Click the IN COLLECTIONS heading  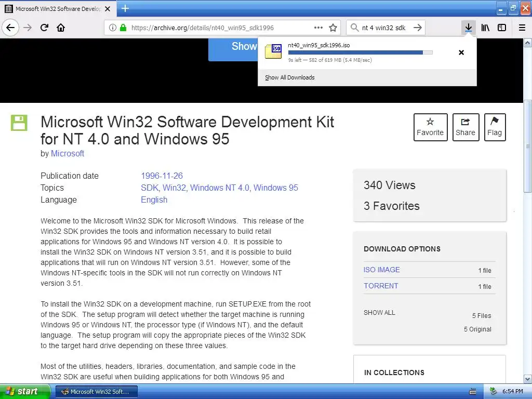(x=394, y=373)
